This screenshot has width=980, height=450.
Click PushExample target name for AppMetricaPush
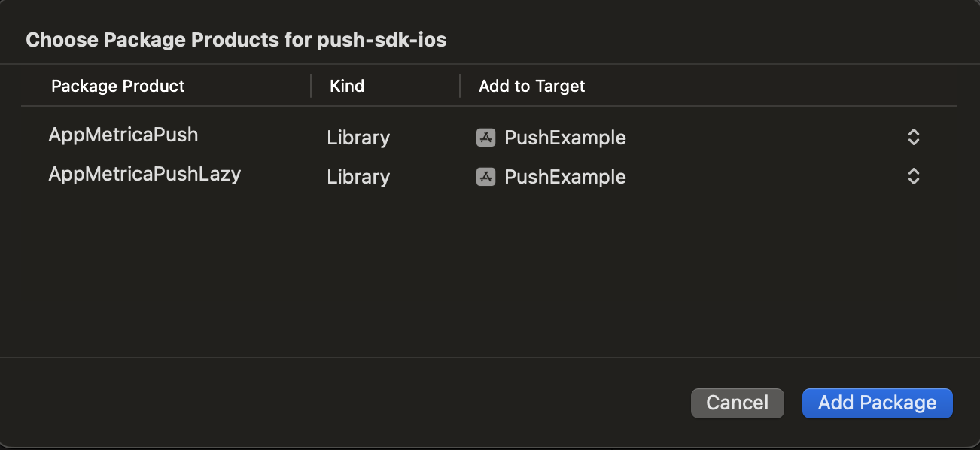pos(565,138)
